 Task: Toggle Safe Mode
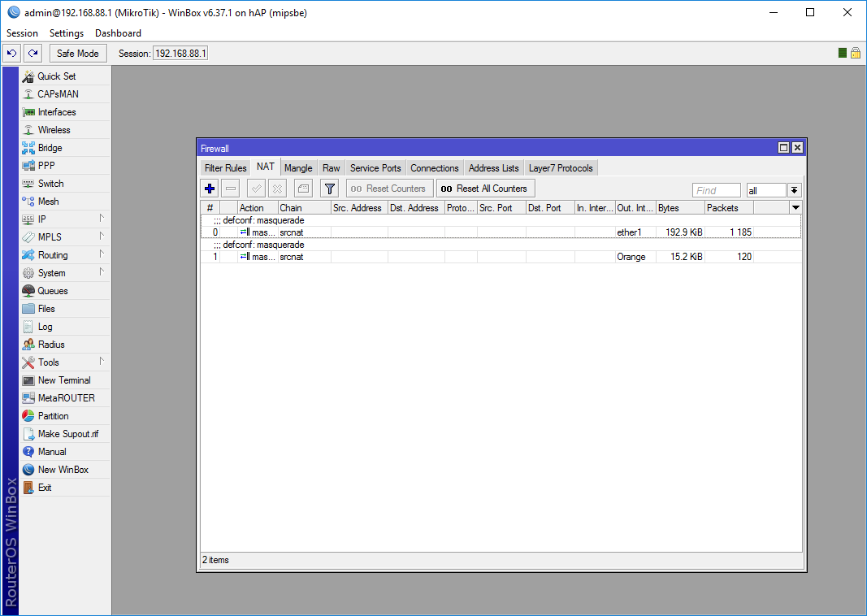(x=78, y=54)
